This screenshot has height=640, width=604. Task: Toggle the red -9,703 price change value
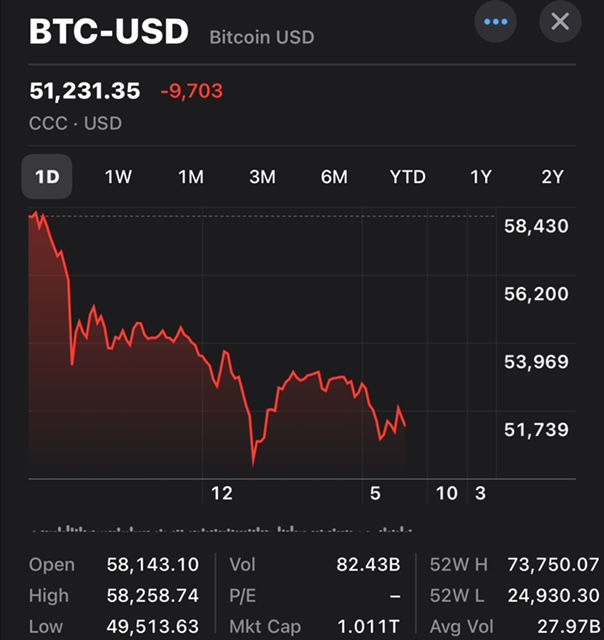click(x=191, y=92)
